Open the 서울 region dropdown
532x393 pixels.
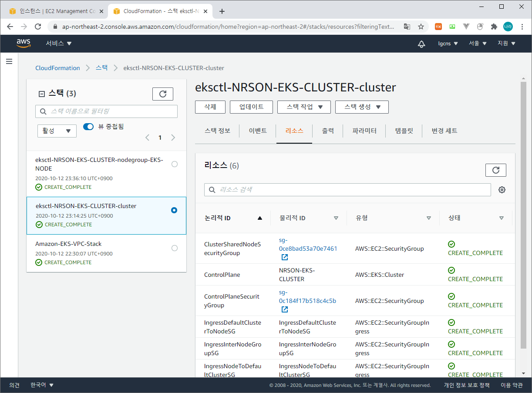[478, 44]
